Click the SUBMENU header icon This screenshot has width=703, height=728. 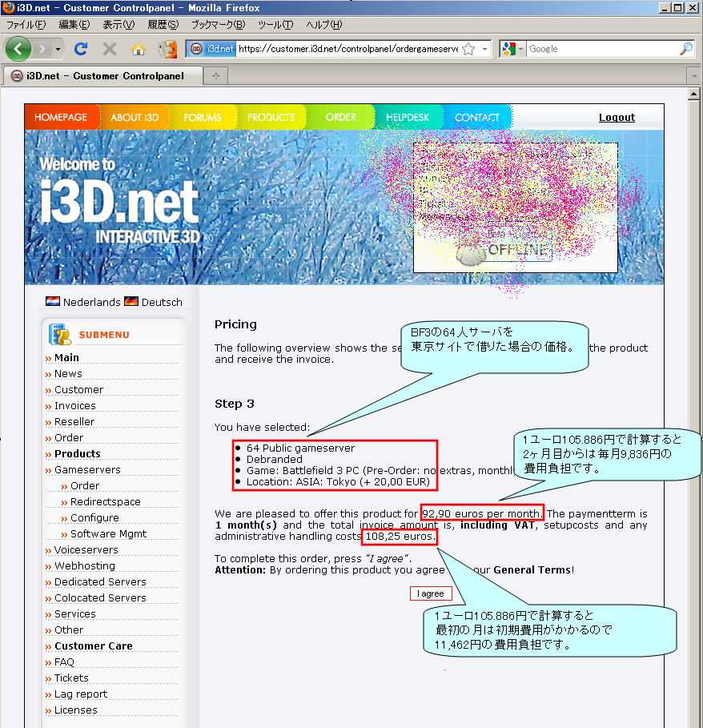60,334
